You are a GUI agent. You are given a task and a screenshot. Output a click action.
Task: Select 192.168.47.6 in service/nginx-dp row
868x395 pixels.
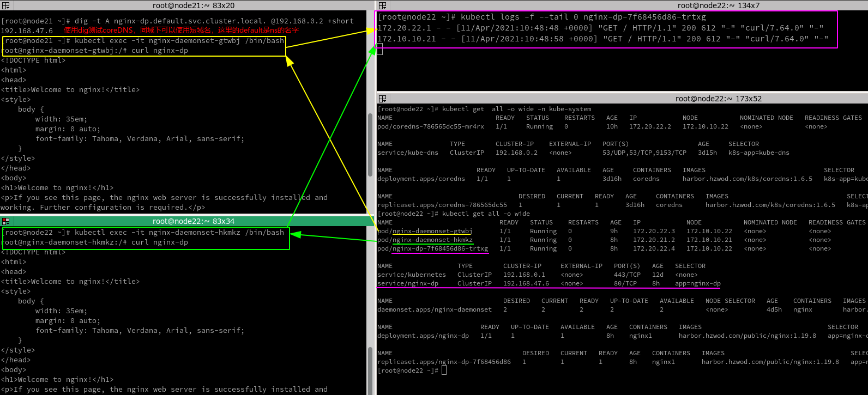[526, 283]
